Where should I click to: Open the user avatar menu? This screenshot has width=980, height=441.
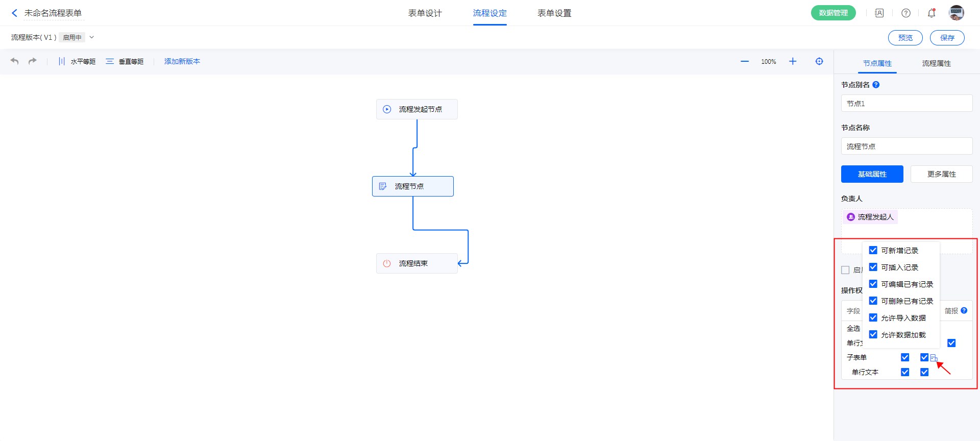pos(956,13)
